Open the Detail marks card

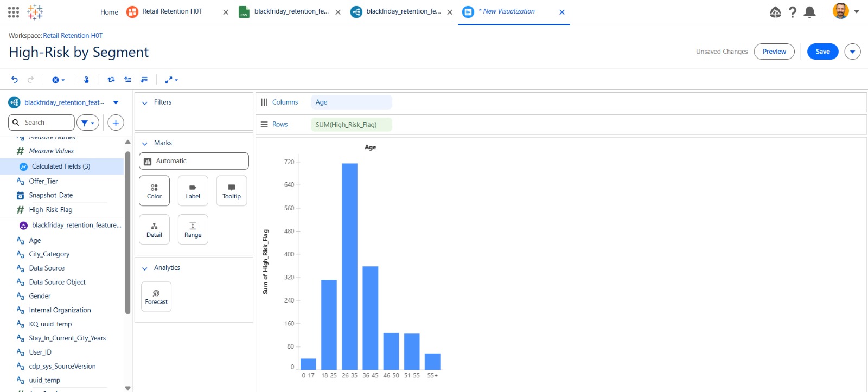[x=154, y=229]
